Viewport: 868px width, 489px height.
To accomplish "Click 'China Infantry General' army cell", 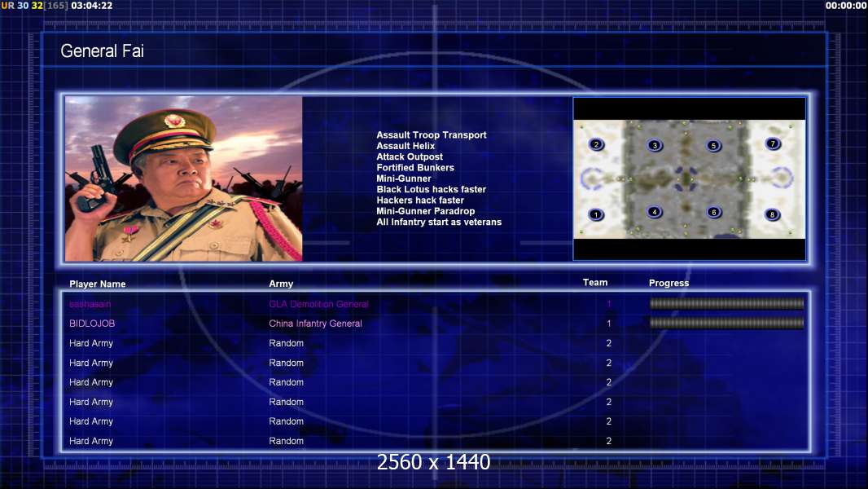I will [316, 324].
